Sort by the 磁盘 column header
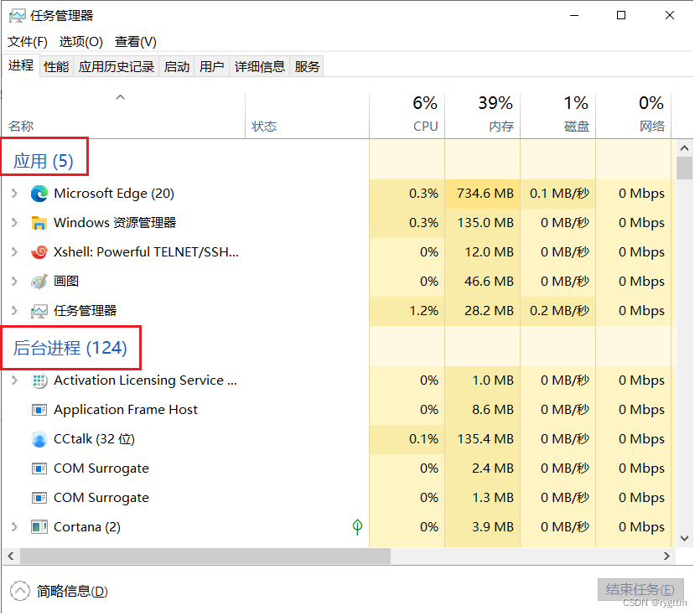The width and height of the screenshot is (700, 616). click(558, 116)
